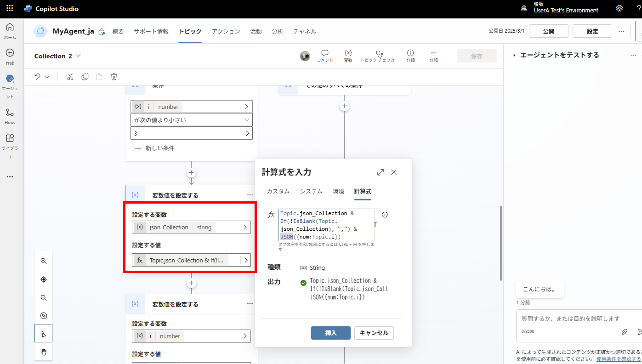Select the hand pan tool on the canvas
Screen dimensions: 642x364
[x=43, y=352]
